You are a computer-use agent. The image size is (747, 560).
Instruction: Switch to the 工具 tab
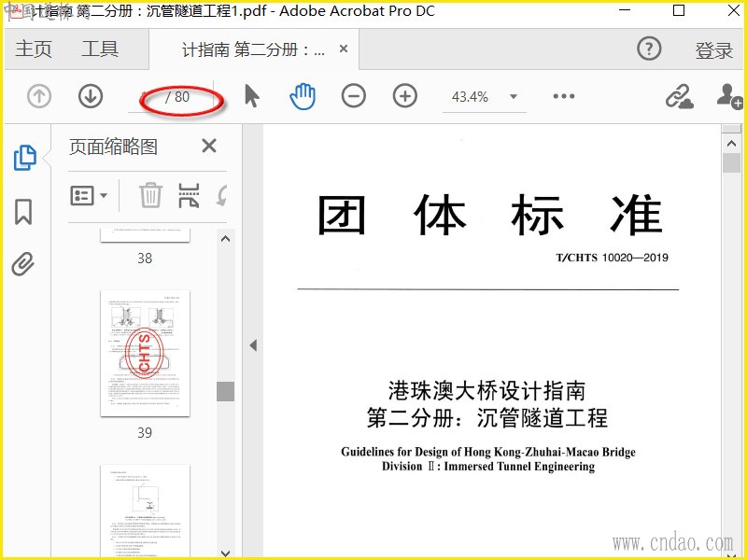(x=100, y=49)
